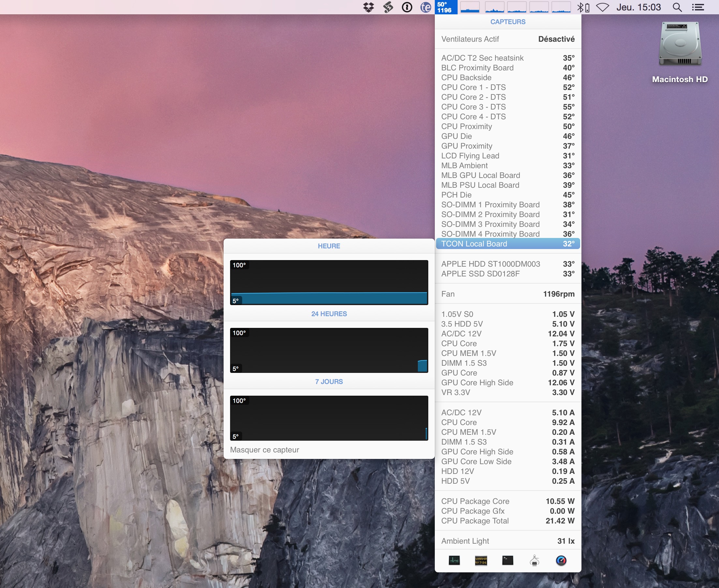This screenshot has height=588, width=719.
Task: Select the TCON Local Board sensor row
Action: tap(508, 244)
